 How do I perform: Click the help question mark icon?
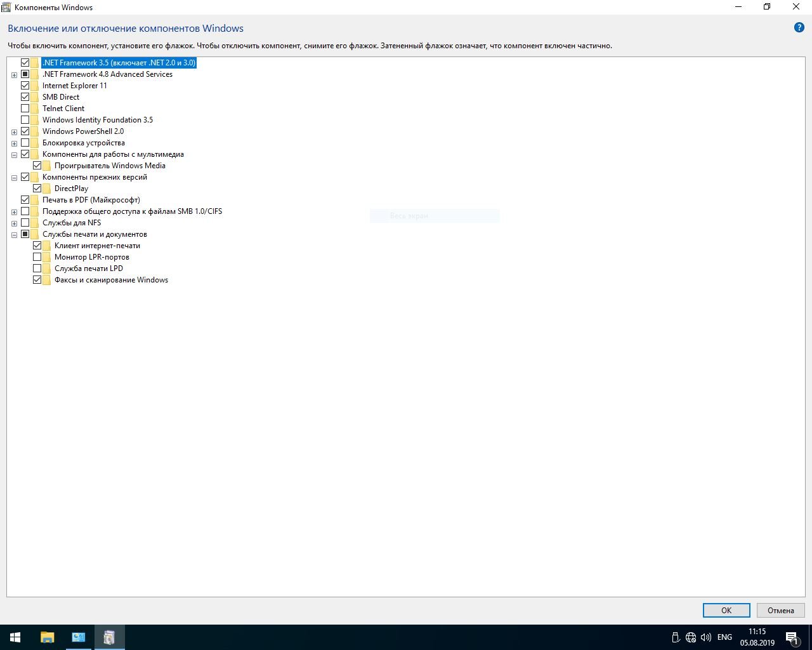tap(799, 28)
